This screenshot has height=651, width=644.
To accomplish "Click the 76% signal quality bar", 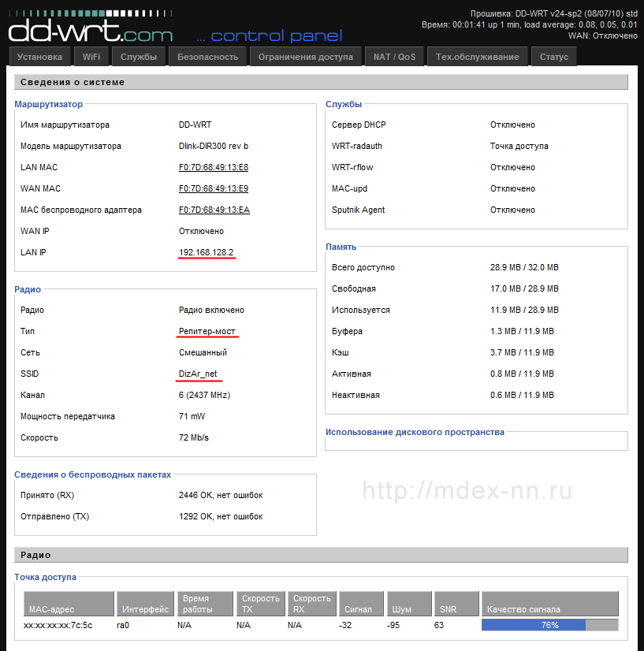I will point(549,625).
